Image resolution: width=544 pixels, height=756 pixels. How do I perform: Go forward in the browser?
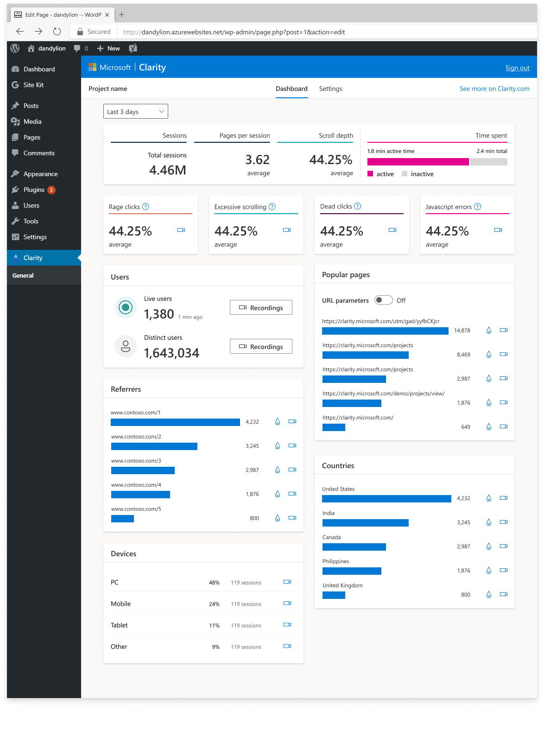38,32
